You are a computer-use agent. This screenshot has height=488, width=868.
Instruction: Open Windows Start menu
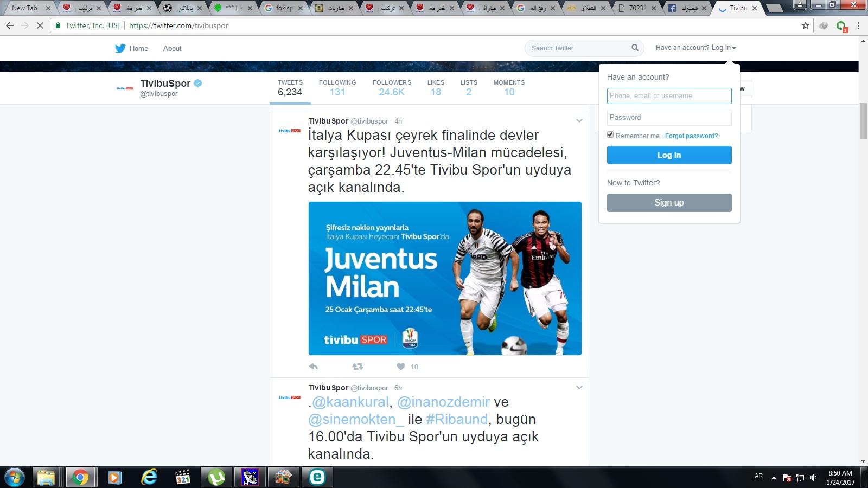pos(15,477)
